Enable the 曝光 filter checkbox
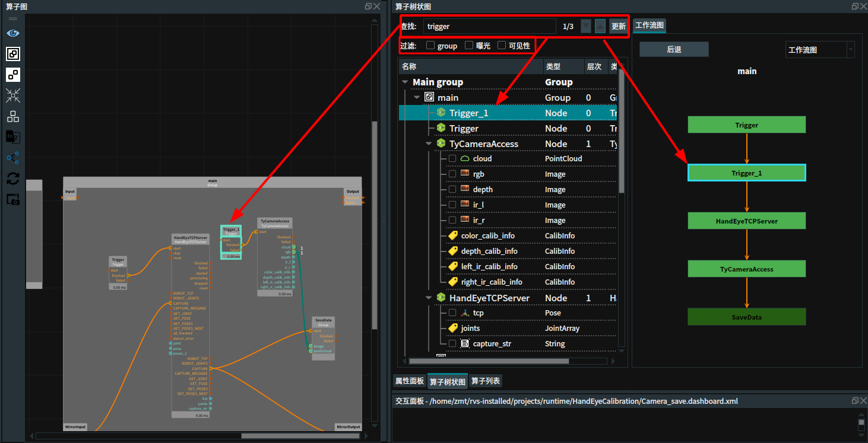Viewport: 868px width, 443px height. [x=469, y=46]
